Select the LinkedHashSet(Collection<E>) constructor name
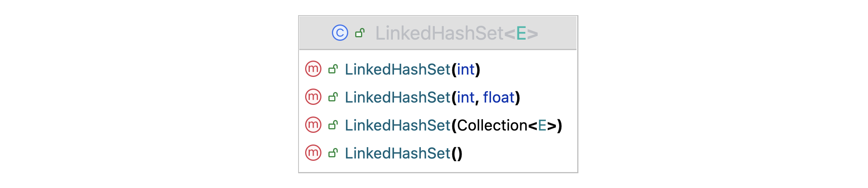 click(398, 125)
